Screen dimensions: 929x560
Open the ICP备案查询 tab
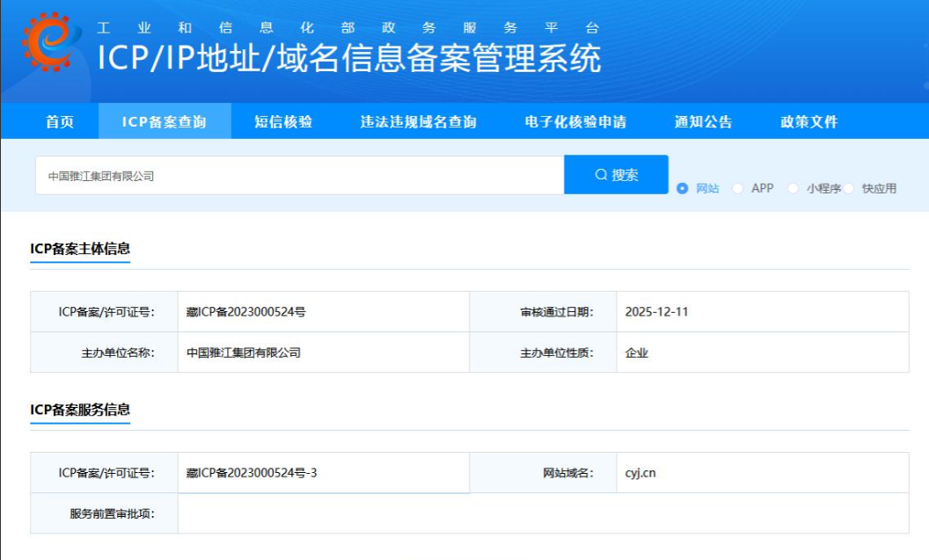point(165,122)
